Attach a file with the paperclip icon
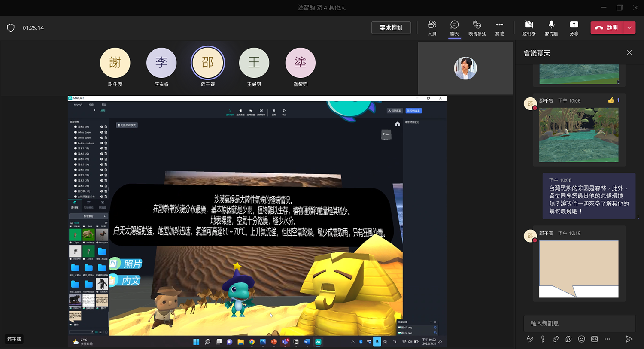The height and width of the screenshot is (349, 644). [x=556, y=339]
